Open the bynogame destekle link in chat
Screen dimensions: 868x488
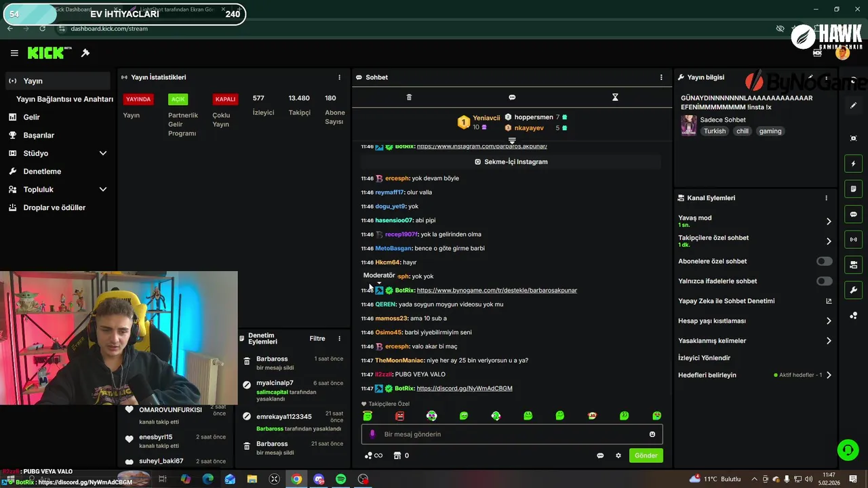(497, 290)
